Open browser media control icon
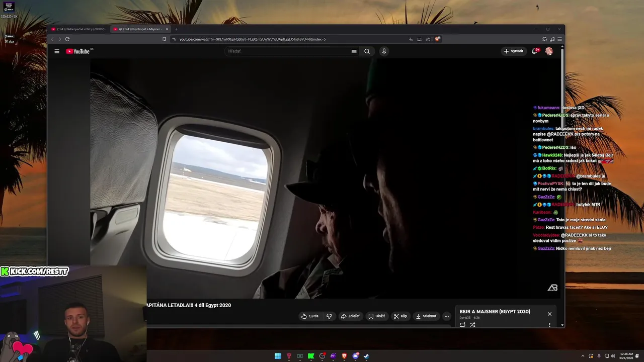The width and height of the screenshot is (644, 362). click(x=552, y=39)
